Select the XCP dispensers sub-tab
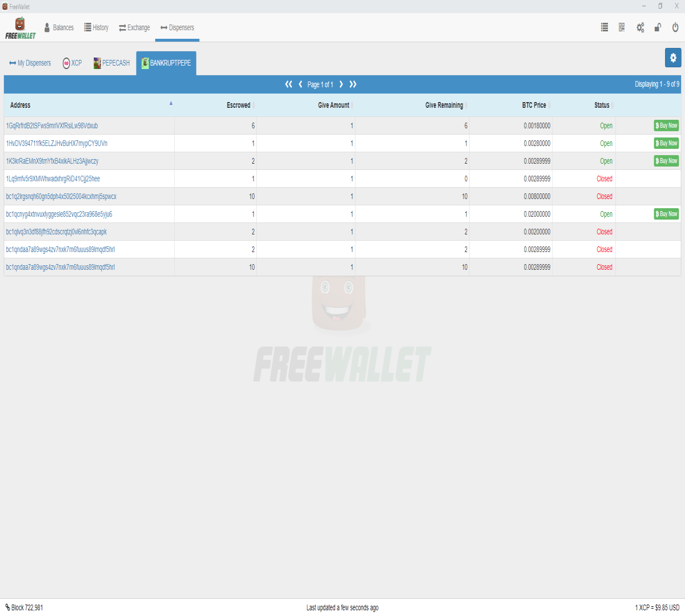The image size is (685, 616). pyautogui.click(x=72, y=63)
